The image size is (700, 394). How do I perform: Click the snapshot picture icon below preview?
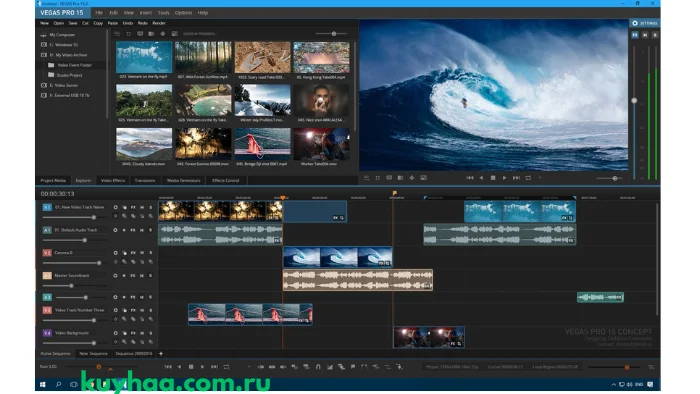[424, 178]
